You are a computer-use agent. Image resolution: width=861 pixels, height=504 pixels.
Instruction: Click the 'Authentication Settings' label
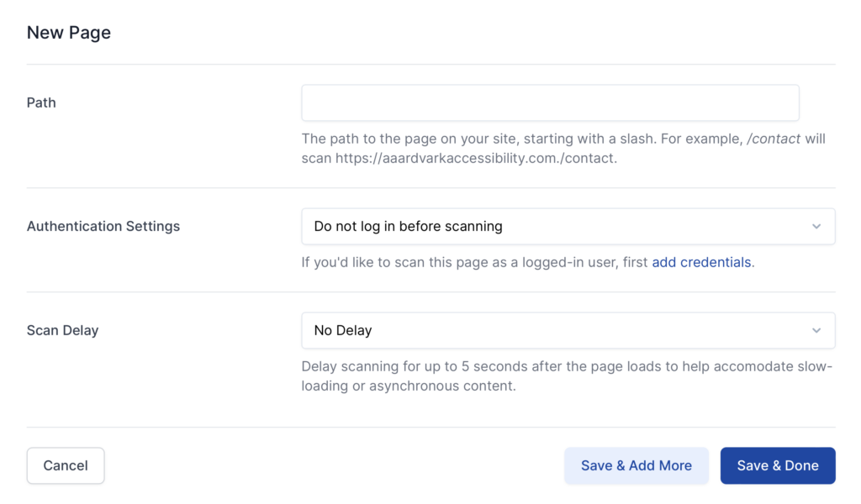103,226
